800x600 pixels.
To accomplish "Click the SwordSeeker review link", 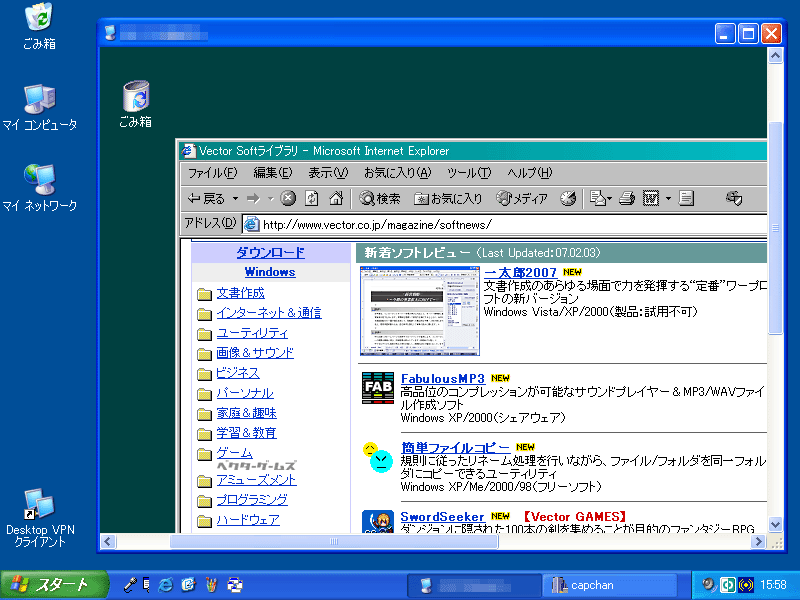I will [442, 517].
